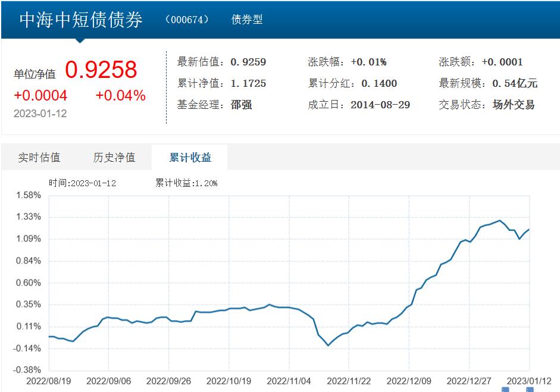
Task: Click the 0.84% y-axis label
Action: tap(29, 261)
